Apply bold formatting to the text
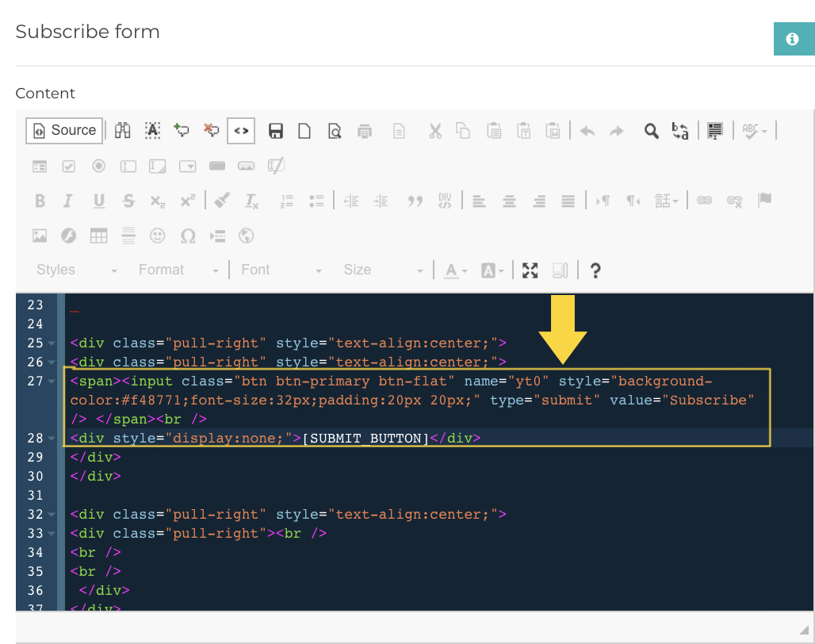The height and width of the screenshot is (644, 815). point(40,201)
